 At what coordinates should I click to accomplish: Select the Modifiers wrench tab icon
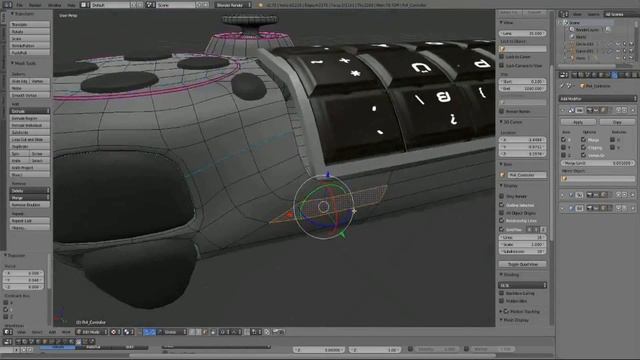[614, 75]
